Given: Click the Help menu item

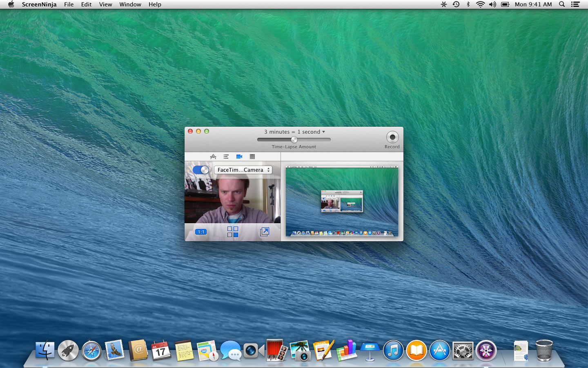Looking at the screenshot, I should 155,4.
